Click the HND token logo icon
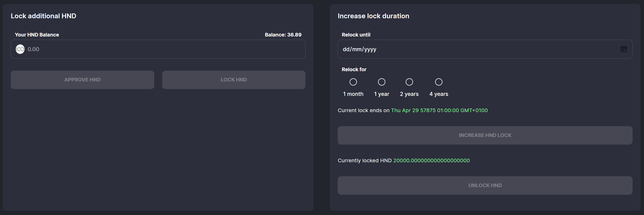The image size is (644, 215). click(x=20, y=49)
